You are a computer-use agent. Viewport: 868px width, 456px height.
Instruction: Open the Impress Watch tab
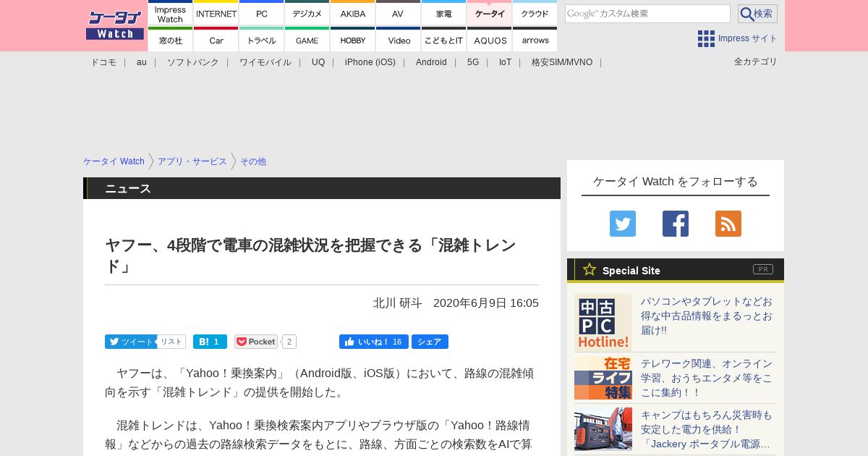coord(171,14)
